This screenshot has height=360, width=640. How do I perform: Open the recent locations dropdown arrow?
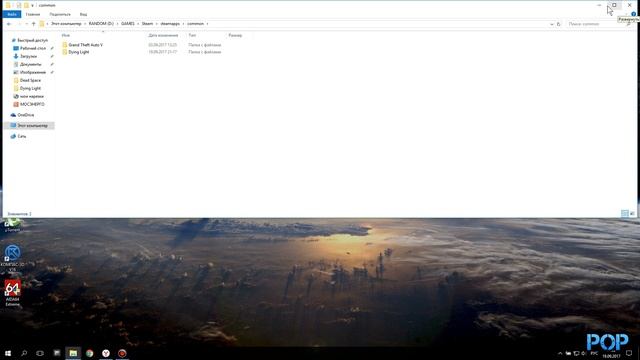(x=27, y=24)
